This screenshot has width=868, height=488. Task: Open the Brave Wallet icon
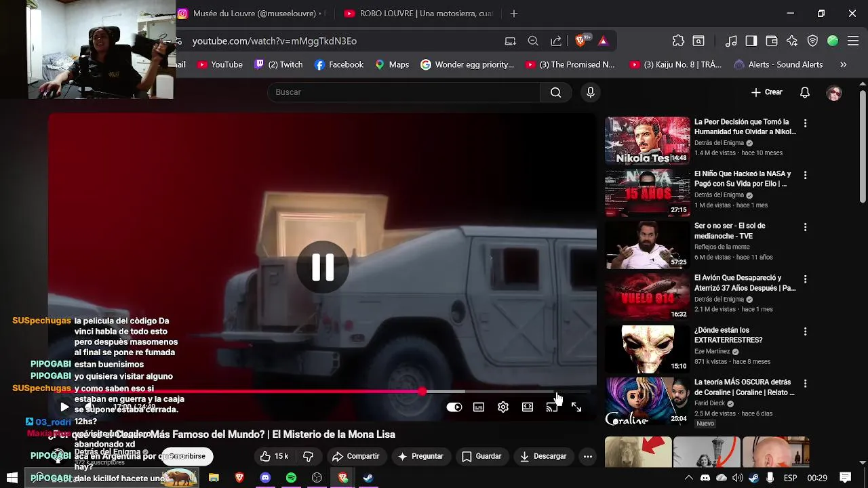pyautogui.click(x=771, y=41)
